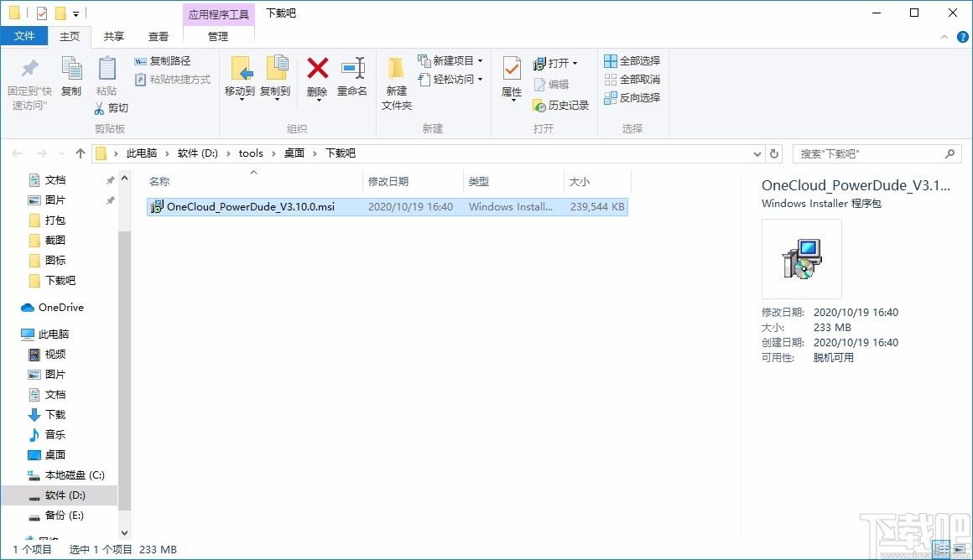The width and height of the screenshot is (973, 560).
Task: Show History (历史记录)
Action: coord(561,106)
